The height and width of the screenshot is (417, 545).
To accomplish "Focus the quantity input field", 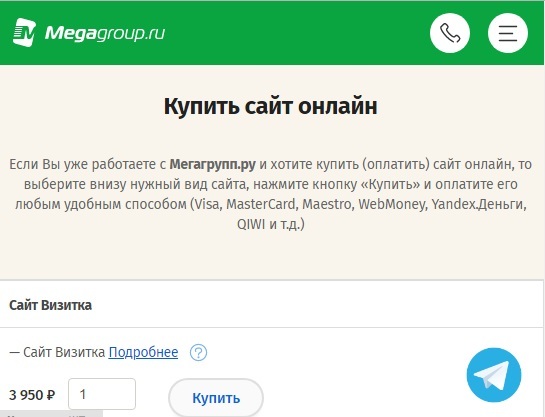I will pos(102,394).
